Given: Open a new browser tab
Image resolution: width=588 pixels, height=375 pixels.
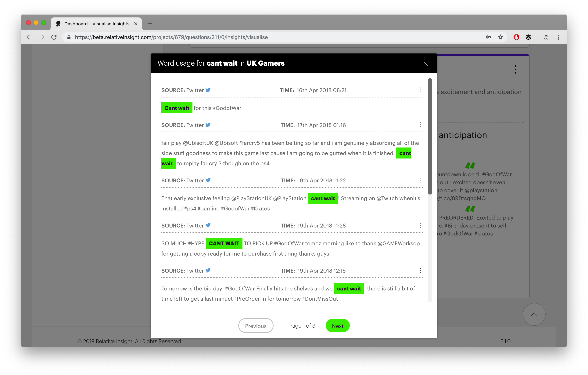Looking at the screenshot, I should click(150, 24).
